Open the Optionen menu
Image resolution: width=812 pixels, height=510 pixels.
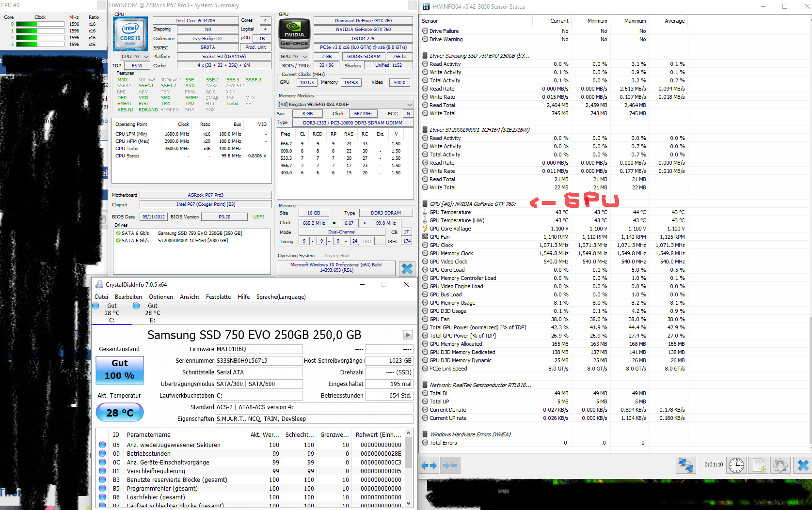pyautogui.click(x=161, y=297)
